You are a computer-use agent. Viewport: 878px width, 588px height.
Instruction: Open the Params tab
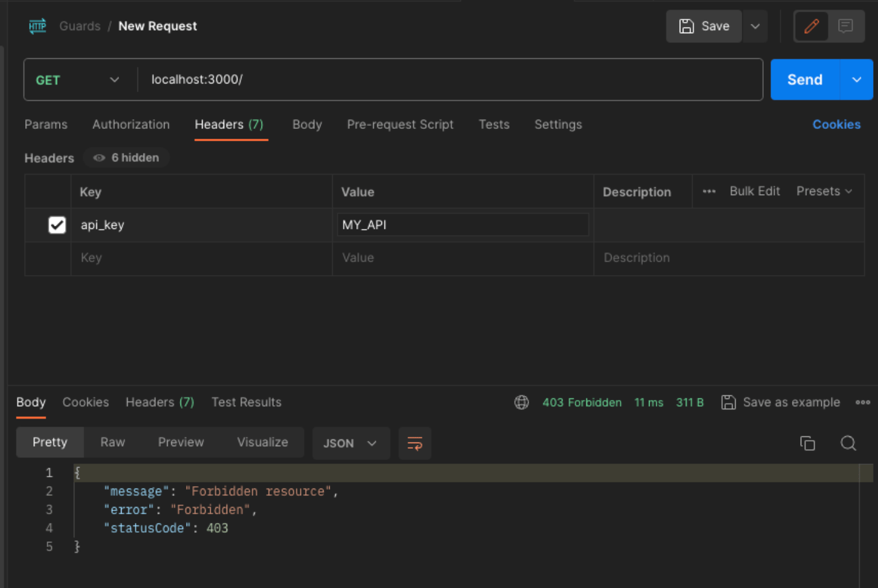pyautogui.click(x=46, y=125)
